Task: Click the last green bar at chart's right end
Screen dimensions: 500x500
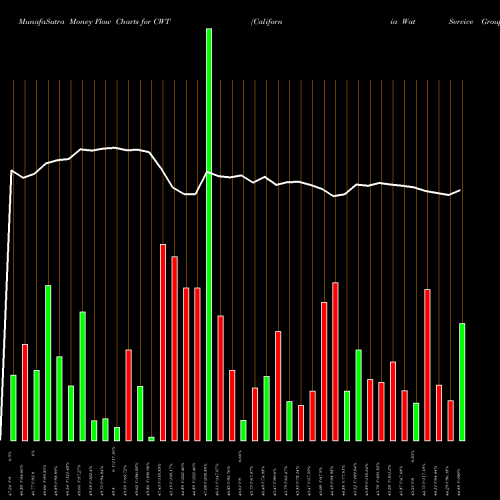Action: pos(462,382)
